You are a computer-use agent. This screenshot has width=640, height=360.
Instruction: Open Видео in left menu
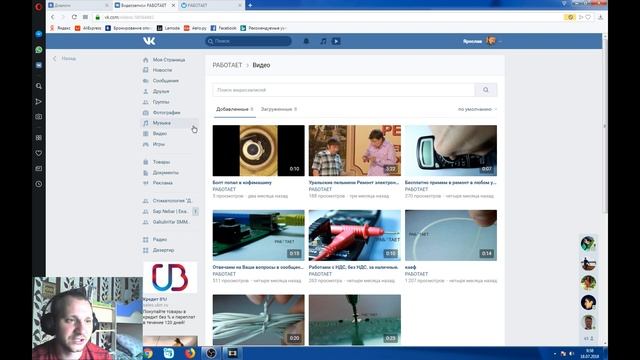pyautogui.click(x=160, y=134)
